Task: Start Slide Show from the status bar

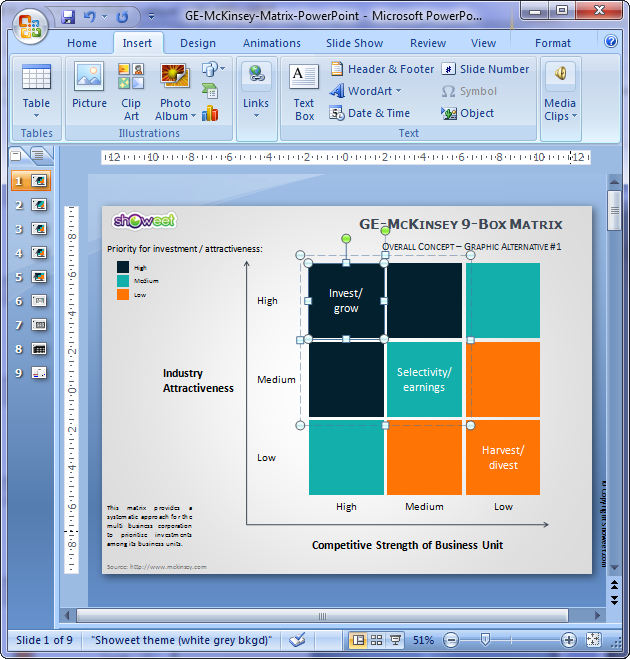Action: 395,640
